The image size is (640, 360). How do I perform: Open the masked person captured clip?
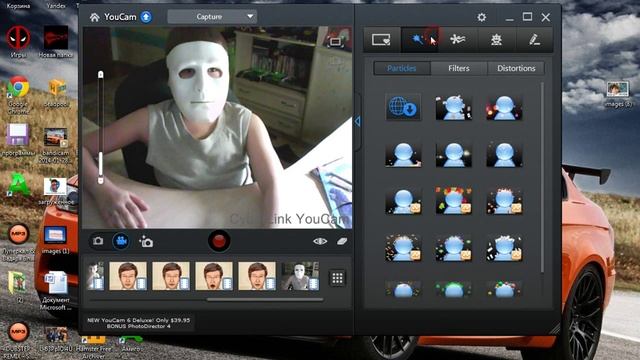coord(300,276)
